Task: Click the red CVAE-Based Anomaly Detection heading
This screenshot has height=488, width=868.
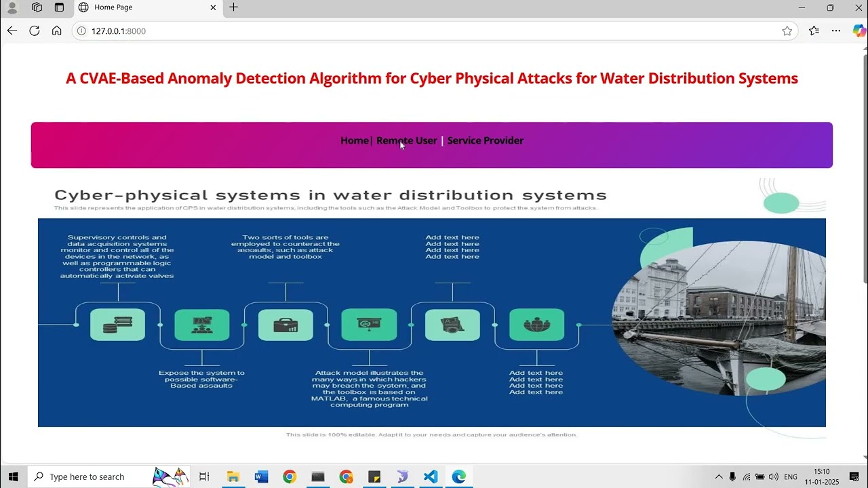Action: coord(432,78)
